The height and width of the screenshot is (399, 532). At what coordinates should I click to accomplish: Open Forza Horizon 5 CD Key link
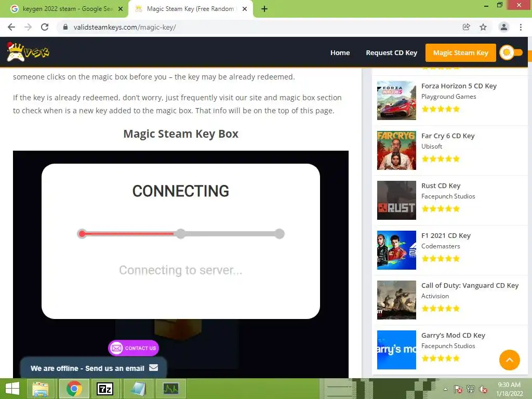pyautogui.click(x=459, y=86)
